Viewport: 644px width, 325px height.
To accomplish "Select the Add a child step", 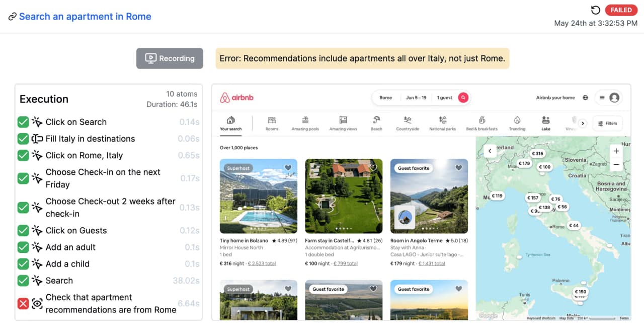I will tap(109, 264).
